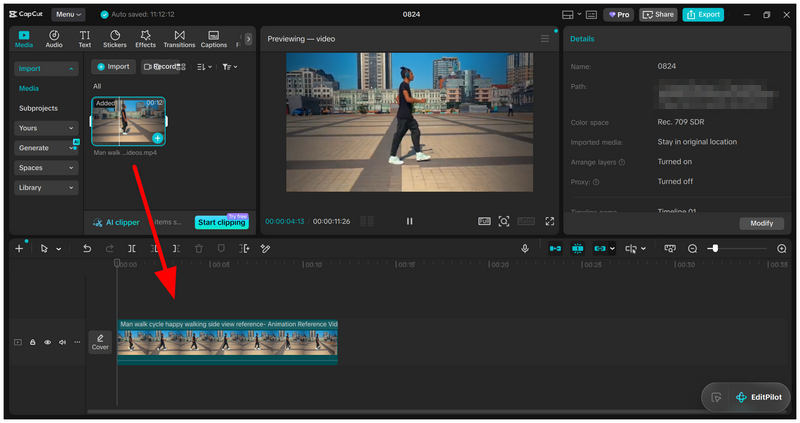This screenshot has height=423, width=800.
Task: Export the project
Action: [703, 15]
